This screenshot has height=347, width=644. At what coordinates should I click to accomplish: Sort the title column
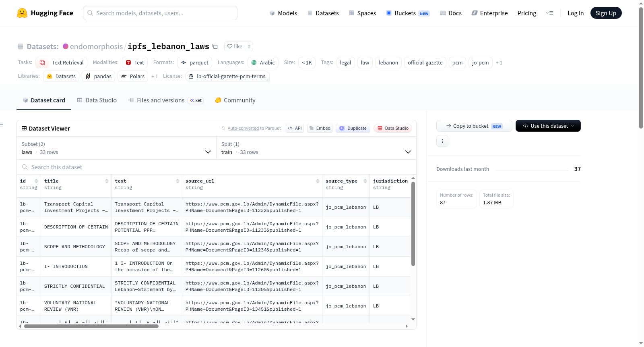[x=107, y=181]
